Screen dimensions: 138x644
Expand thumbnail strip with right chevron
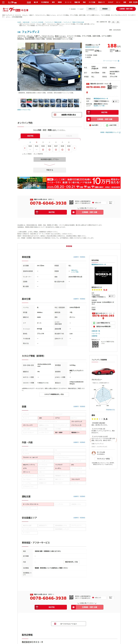pos(81,103)
